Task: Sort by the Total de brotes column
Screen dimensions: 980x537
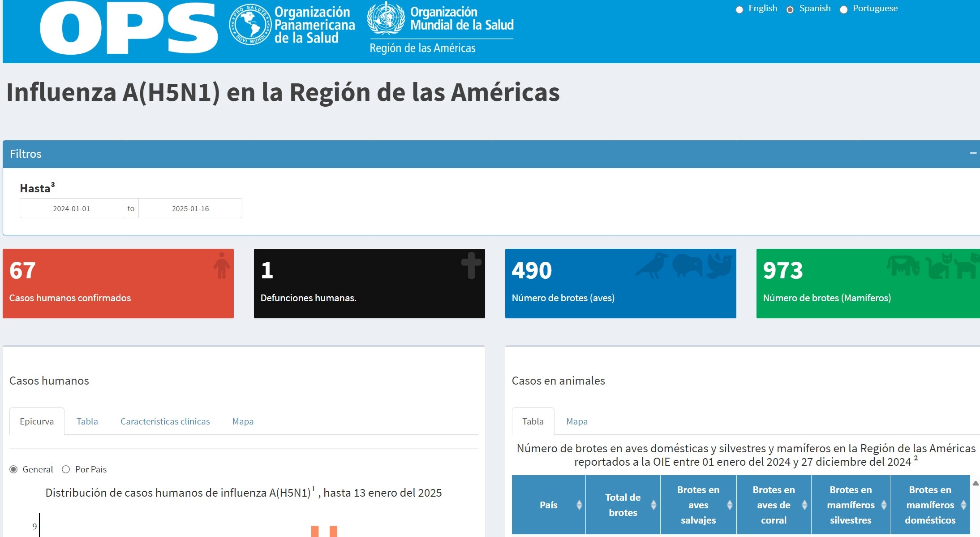Action: point(623,505)
